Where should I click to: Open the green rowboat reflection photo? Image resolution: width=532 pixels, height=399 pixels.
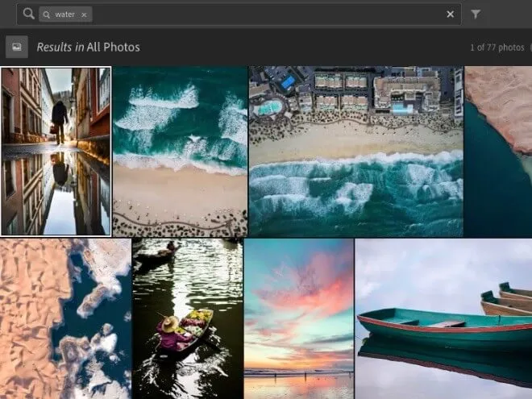443,318
